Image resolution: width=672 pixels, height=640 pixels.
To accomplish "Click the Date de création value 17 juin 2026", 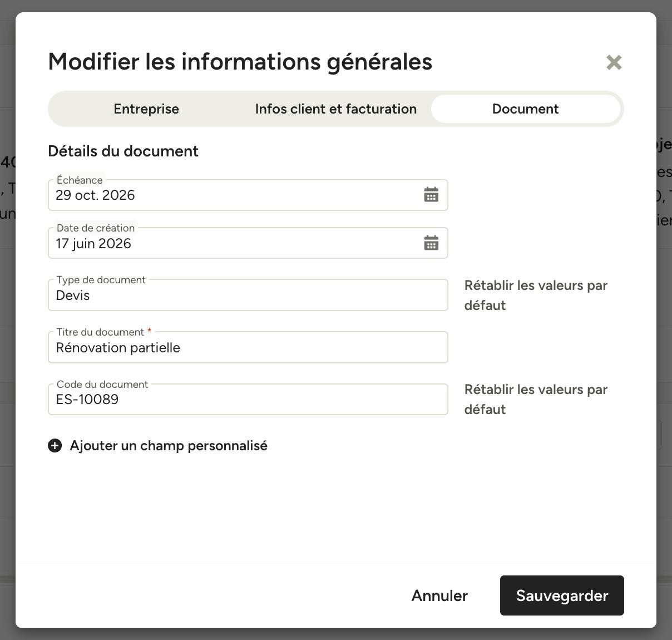I will [93, 243].
